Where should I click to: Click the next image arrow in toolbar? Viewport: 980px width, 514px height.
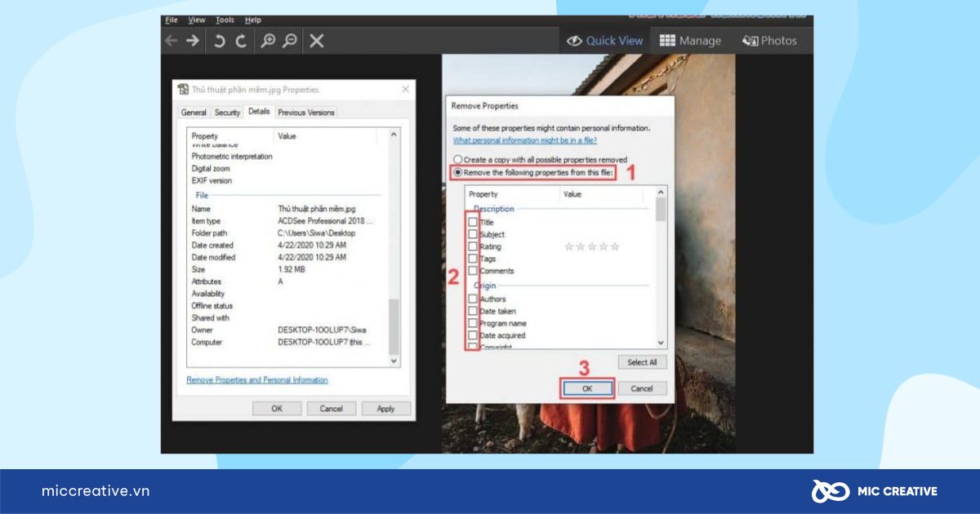[193, 40]
